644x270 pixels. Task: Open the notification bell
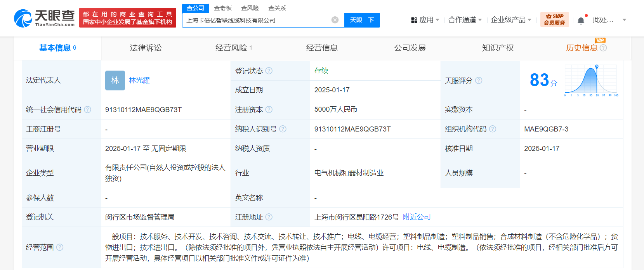[581, 21]
